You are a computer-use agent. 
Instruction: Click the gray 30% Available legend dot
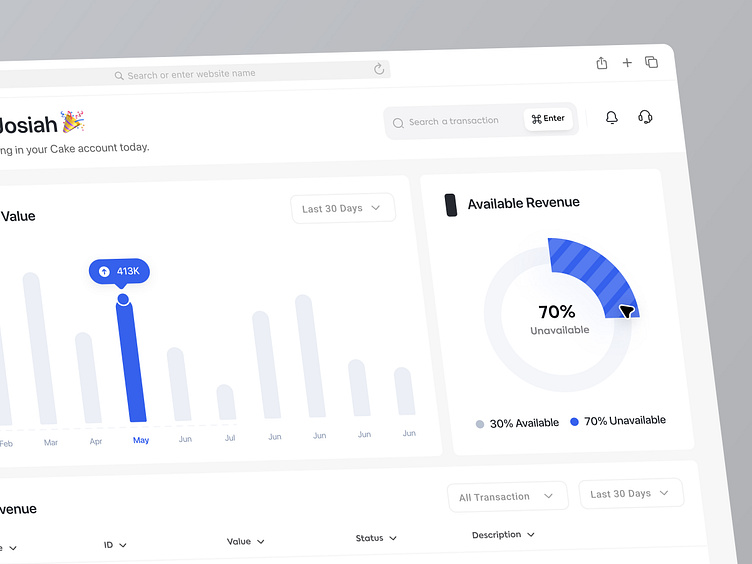[480, 424]
